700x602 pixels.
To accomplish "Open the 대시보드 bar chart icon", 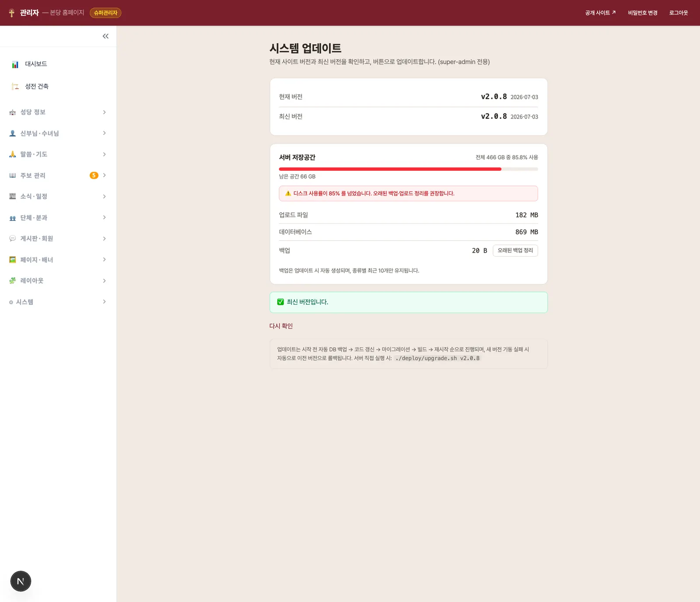I will (15, 64).
